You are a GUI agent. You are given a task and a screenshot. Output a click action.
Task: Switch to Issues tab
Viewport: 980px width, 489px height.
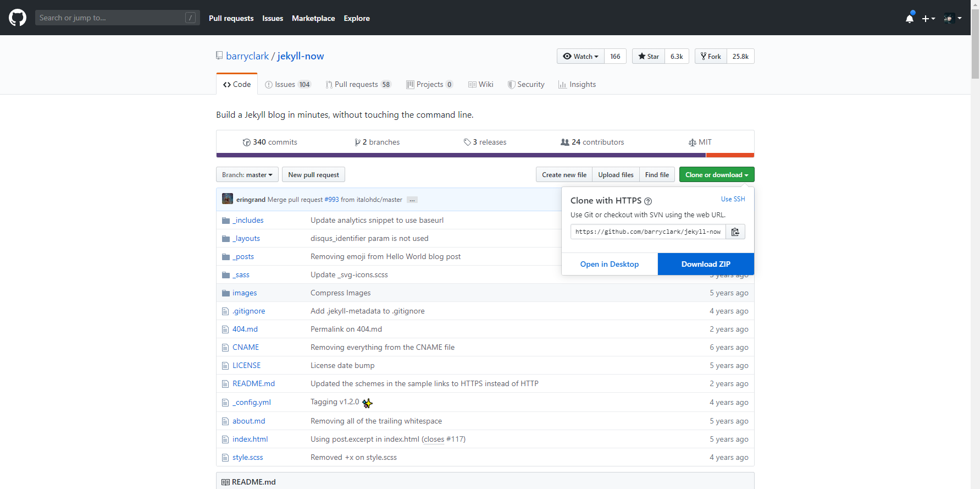(x=288, y=84)
